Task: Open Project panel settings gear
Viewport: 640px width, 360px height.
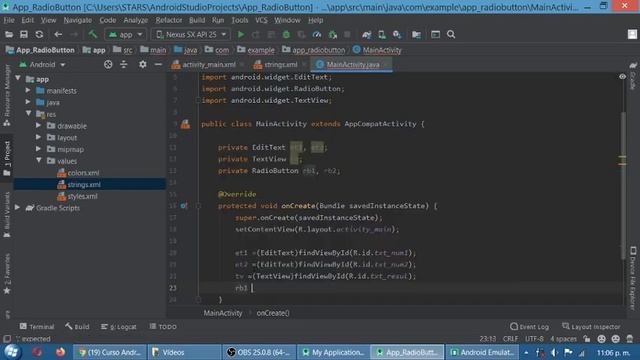Action: (142, 64)
